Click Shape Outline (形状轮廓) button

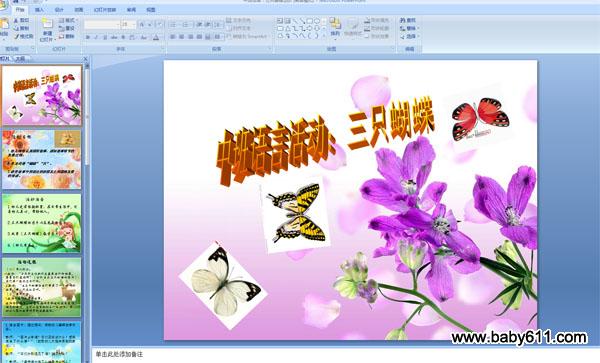point(376,28)
